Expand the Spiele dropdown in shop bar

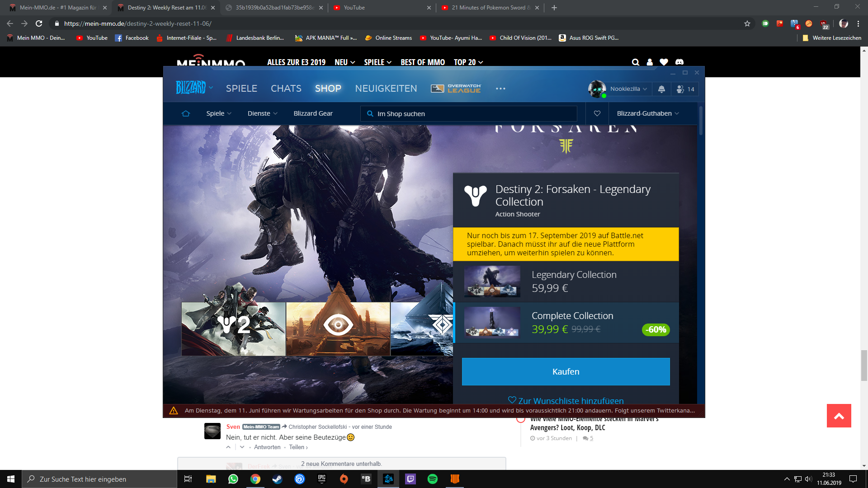(x=219, y=113)
